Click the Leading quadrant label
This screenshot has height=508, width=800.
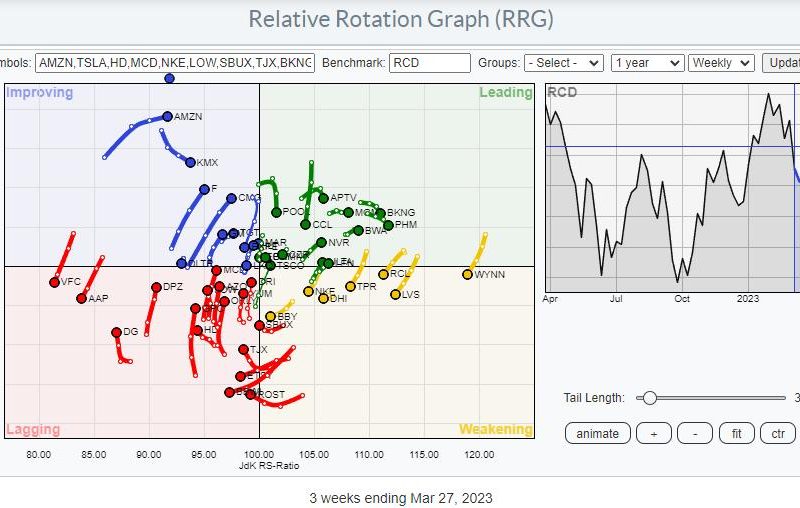[x=506, y=92]
